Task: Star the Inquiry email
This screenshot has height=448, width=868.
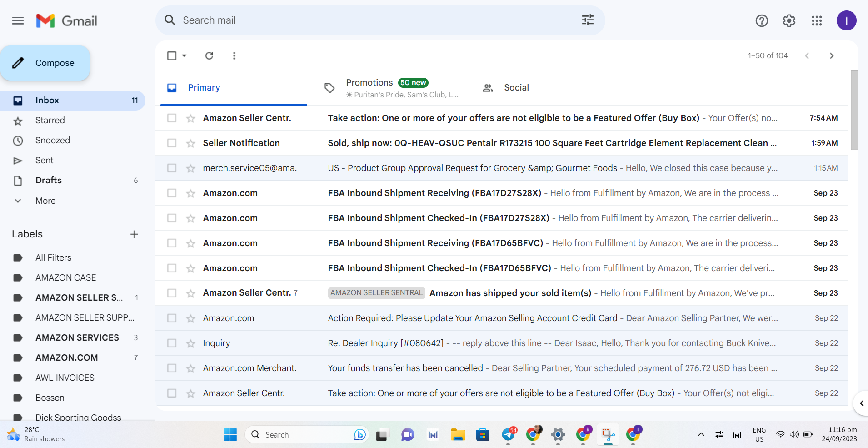Action: [x=191, y=343]
